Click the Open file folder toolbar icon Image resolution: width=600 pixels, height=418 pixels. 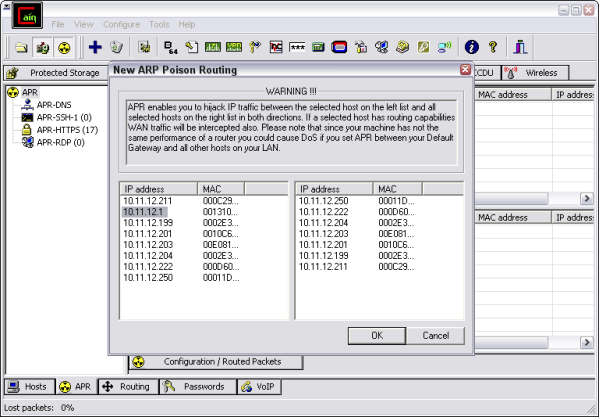[x=21, y=47]
